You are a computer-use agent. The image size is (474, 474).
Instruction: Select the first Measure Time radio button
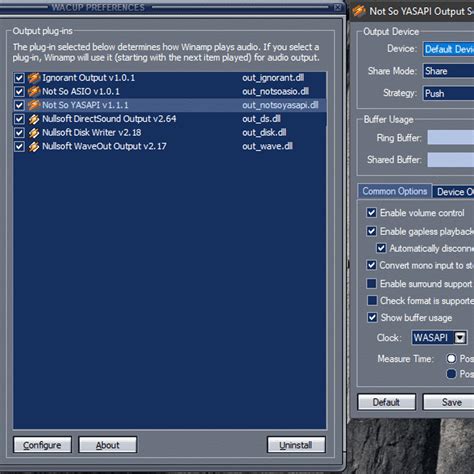click(451, 358)
